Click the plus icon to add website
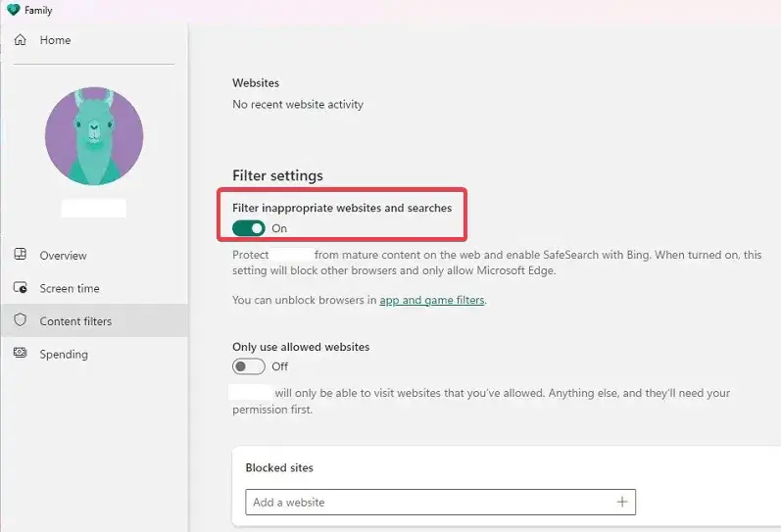The height and width of the screenshot is (532, 781). [x=621, y=502]
